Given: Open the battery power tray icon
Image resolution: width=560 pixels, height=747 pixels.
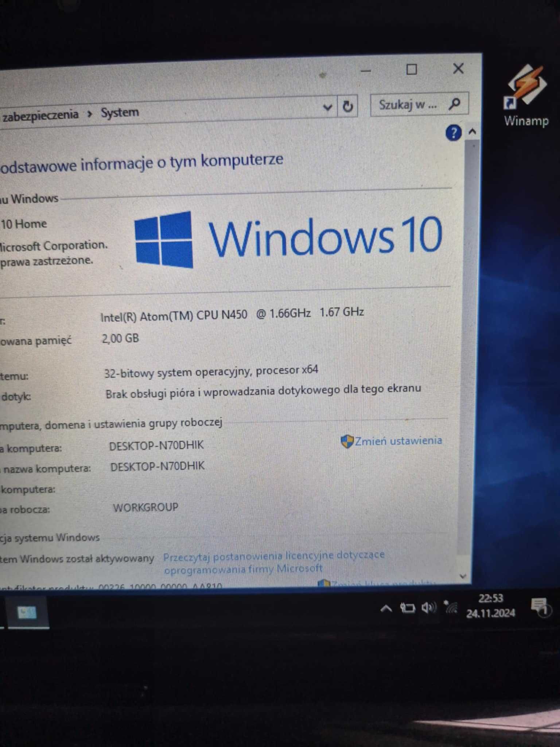Looking at the screenshot, I should 407,608.
